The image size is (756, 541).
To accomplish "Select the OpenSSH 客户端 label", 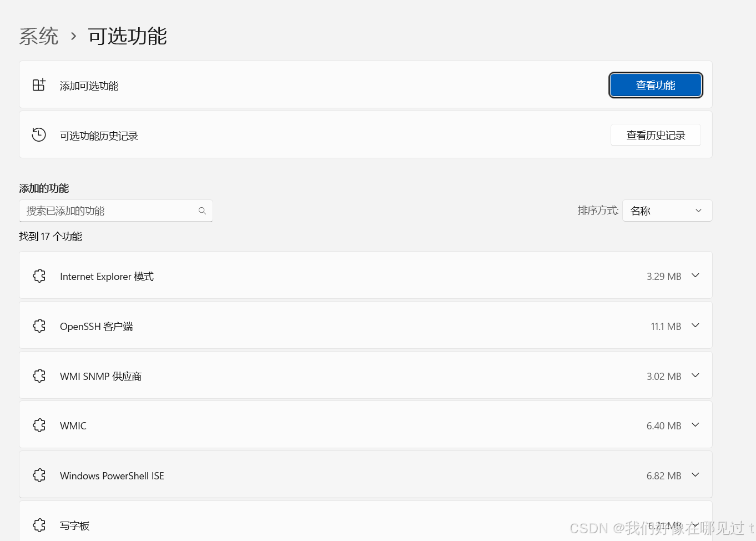I will point(97,326).
